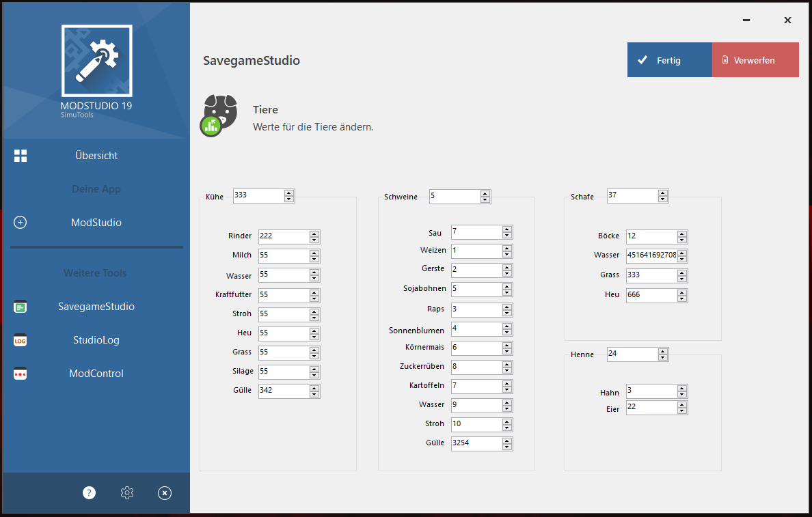Viewport: 812px width, 517px height.
Task: Decrease the Henne count using down arrow
Action: (x=662, y=358)
